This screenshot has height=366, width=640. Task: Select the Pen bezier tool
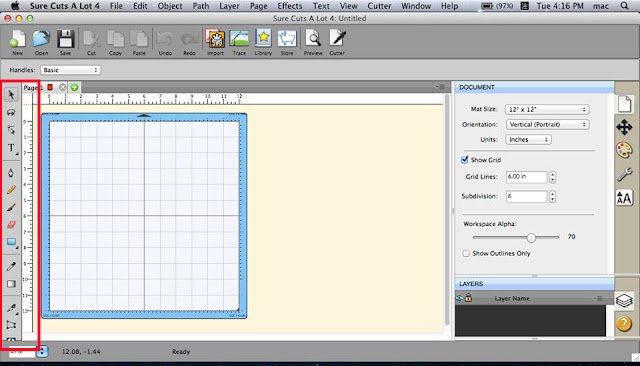point(11,173)
